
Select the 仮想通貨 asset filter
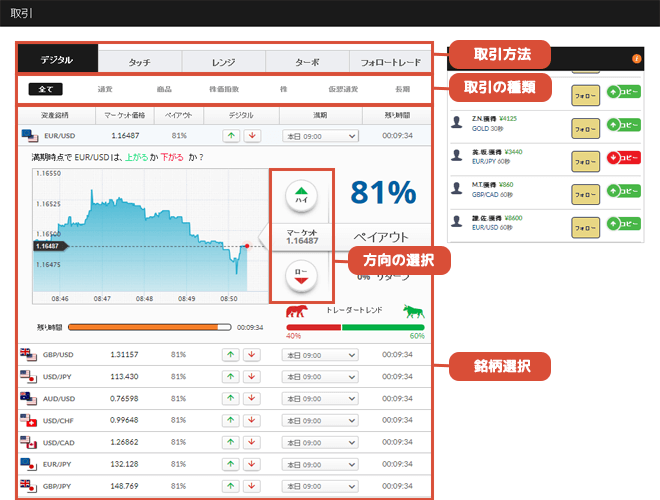click(343, 89)
